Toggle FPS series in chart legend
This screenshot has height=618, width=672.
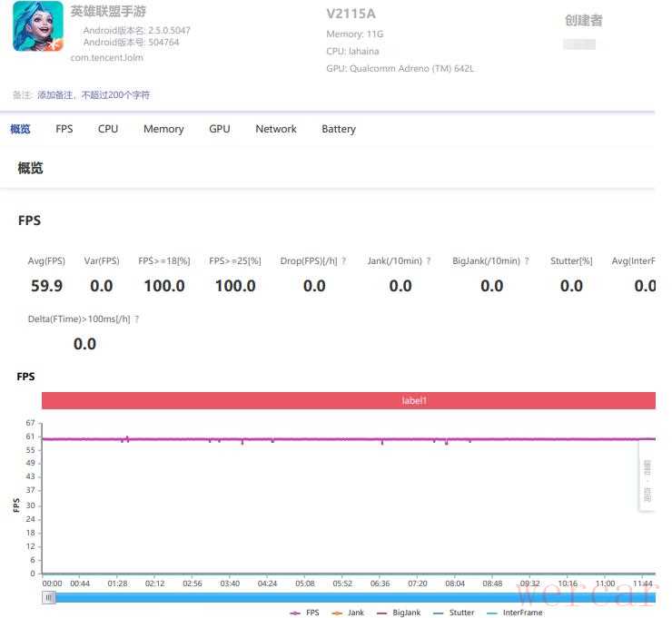point(305,613)
